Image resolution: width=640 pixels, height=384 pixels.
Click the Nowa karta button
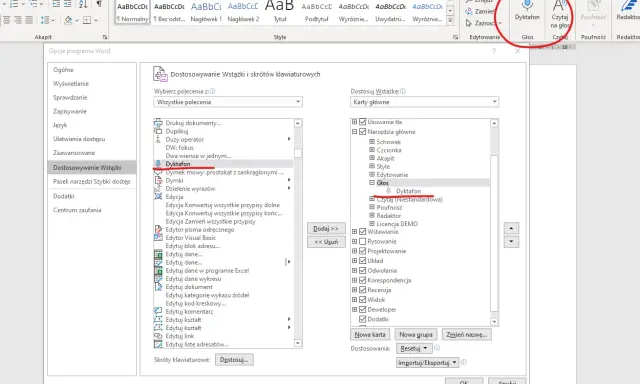coord(370,335)
